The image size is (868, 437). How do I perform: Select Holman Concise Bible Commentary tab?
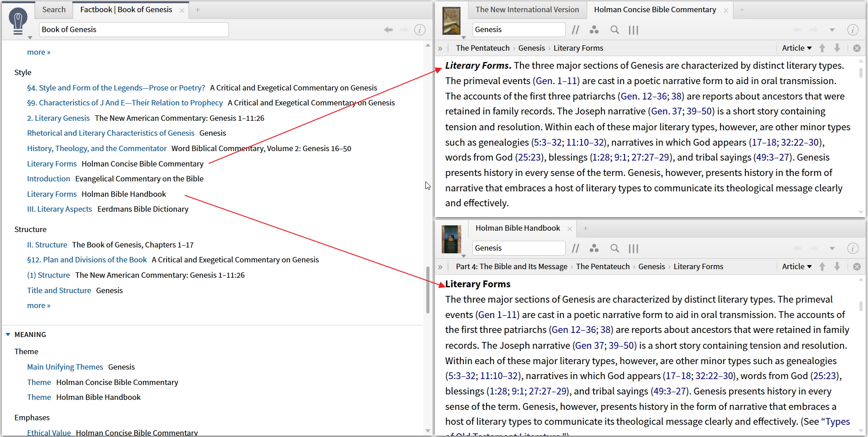pos(655,9)
